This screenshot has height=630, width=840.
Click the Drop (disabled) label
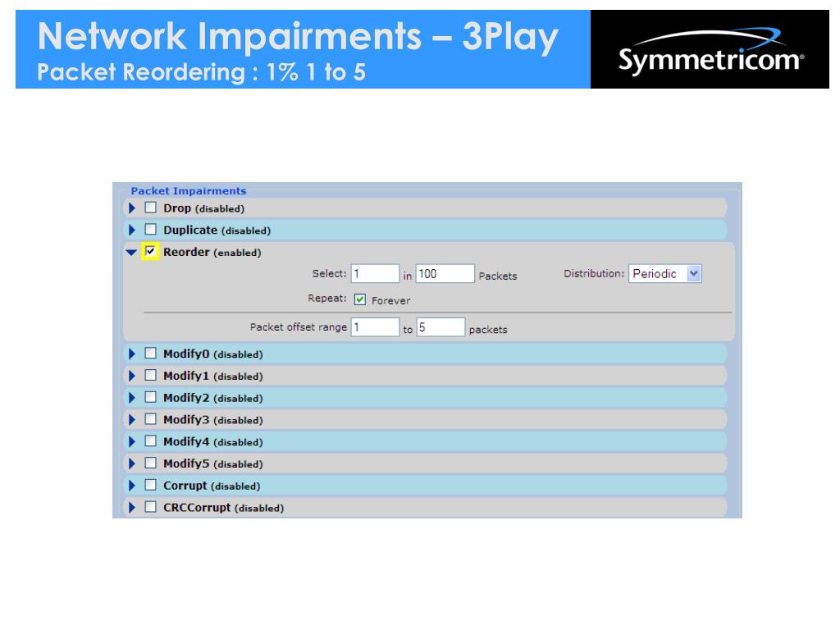(x=203, y=208)
